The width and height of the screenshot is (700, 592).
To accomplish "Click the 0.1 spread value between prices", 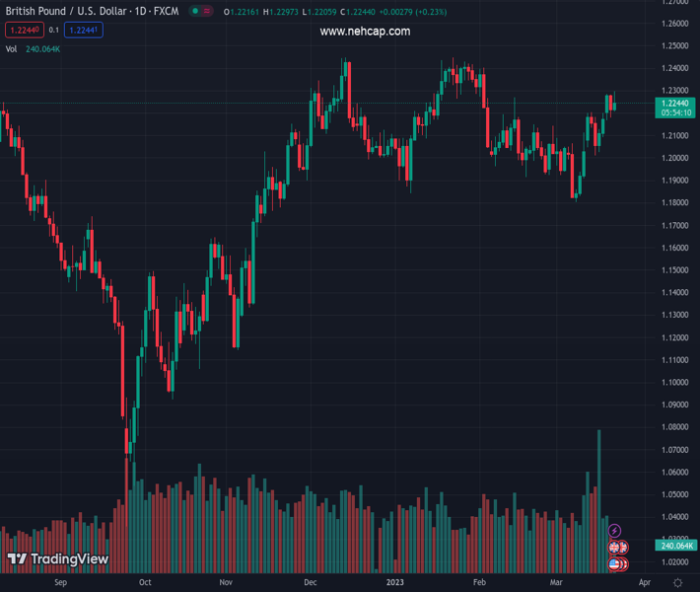I will (x=54, y=31).
